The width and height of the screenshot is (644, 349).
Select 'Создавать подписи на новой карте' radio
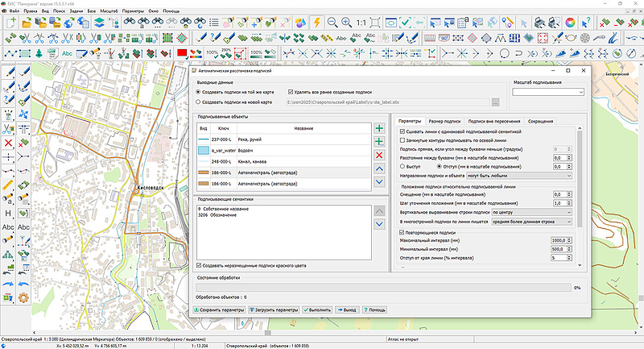point(199,102)
